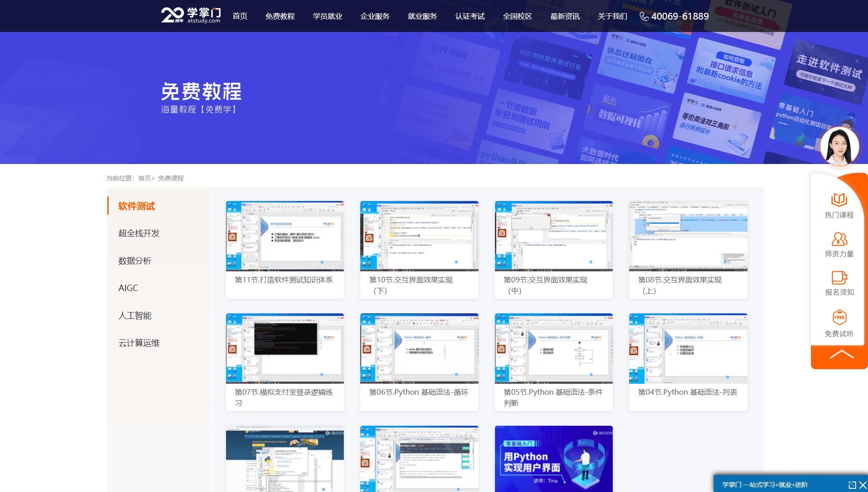Click the 免费试听 FREE badge icon
The height and width of the screenshot is (492, 868).
839,317
